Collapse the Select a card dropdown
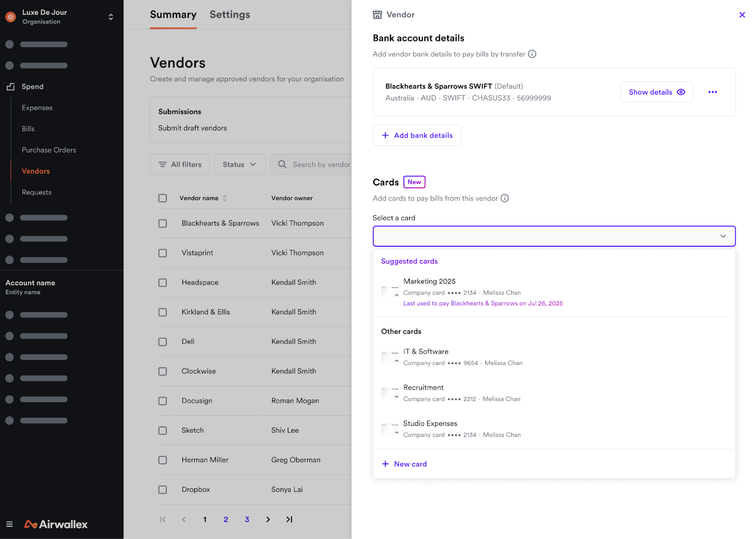 coord(723,236)
